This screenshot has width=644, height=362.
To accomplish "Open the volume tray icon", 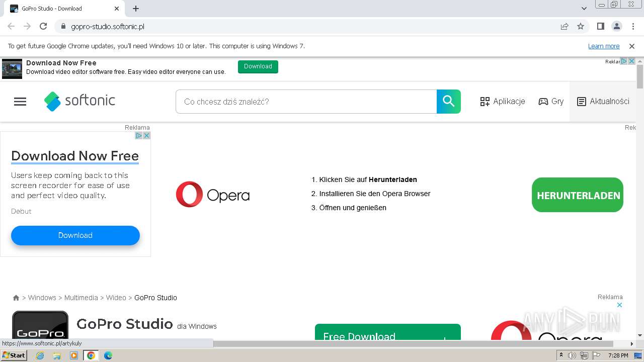I will [x=572, y=355].
